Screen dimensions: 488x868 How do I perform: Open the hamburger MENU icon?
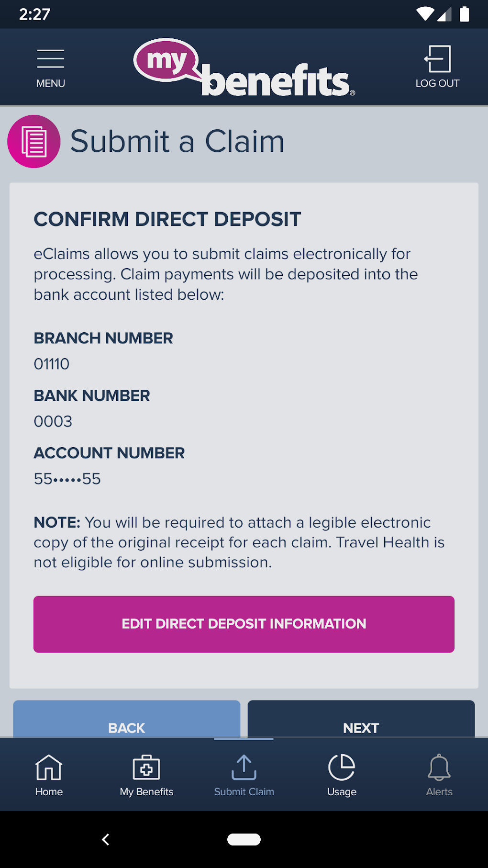[50, 60]
